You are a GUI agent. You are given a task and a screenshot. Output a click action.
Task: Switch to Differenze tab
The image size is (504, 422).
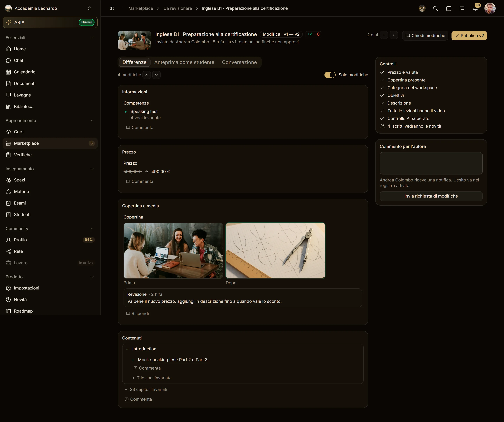click(x=134, y=62)
